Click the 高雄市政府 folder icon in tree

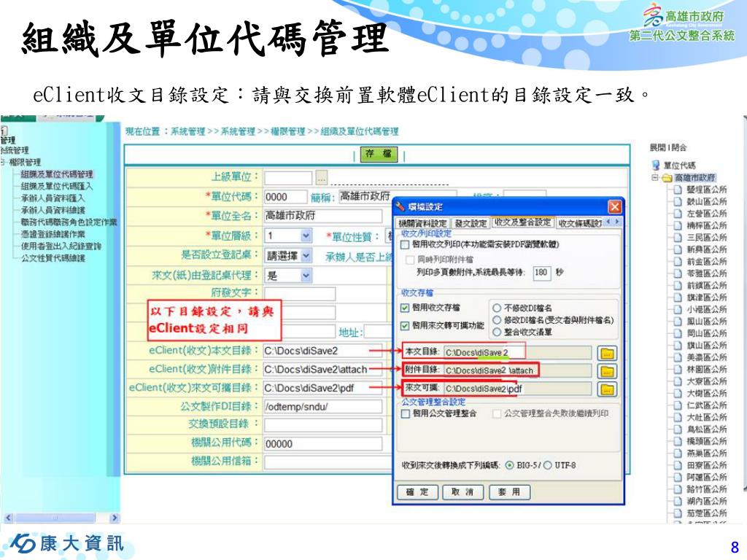pyautogui.click(x=667, y=178)
